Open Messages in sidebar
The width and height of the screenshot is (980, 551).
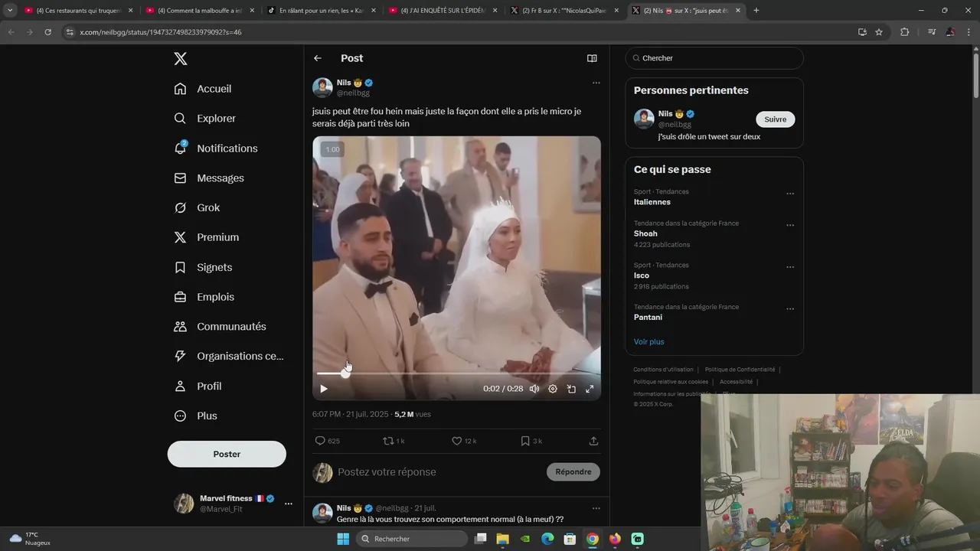209,178
